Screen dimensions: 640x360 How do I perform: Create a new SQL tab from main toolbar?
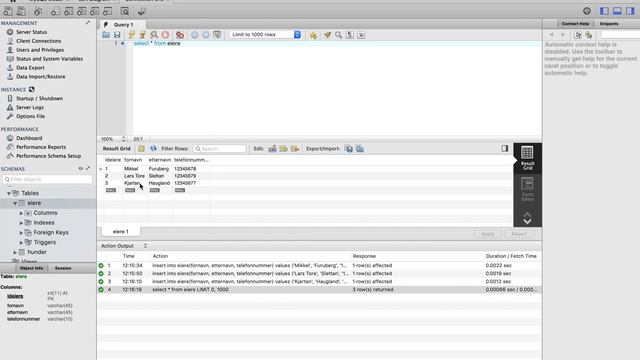(x=8, y=11)
